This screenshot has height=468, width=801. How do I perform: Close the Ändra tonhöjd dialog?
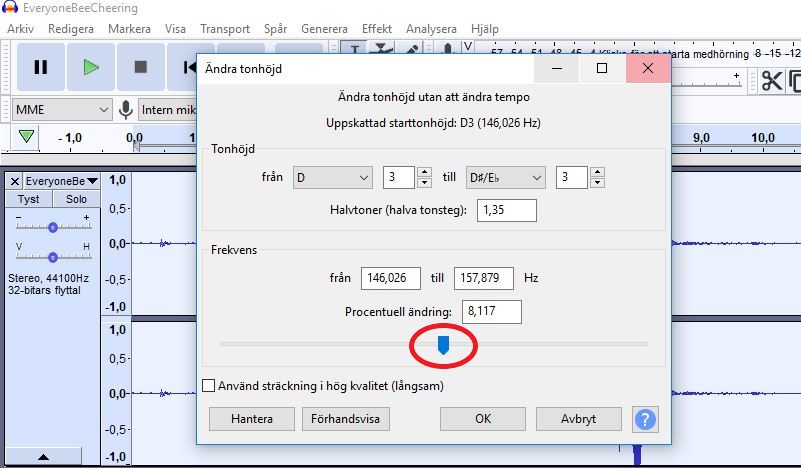click(648, 68)
